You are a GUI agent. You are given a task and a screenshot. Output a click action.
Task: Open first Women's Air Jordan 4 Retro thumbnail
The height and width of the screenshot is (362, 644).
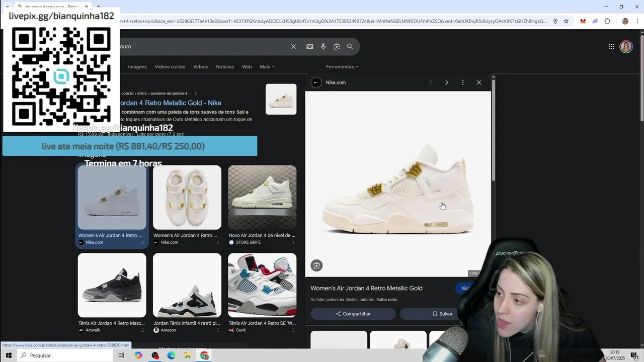pyautogui.click(x=112, y=198)
